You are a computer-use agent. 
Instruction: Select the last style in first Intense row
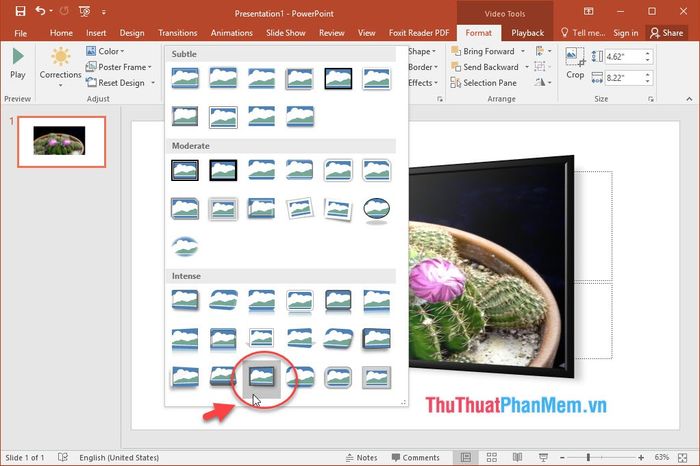(x=376, y=300)
